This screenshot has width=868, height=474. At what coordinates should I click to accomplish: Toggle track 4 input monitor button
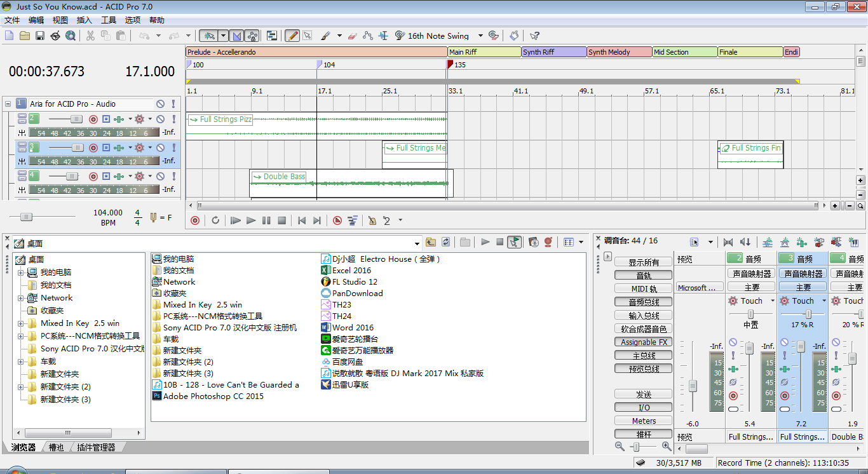[x=106, y=176]
